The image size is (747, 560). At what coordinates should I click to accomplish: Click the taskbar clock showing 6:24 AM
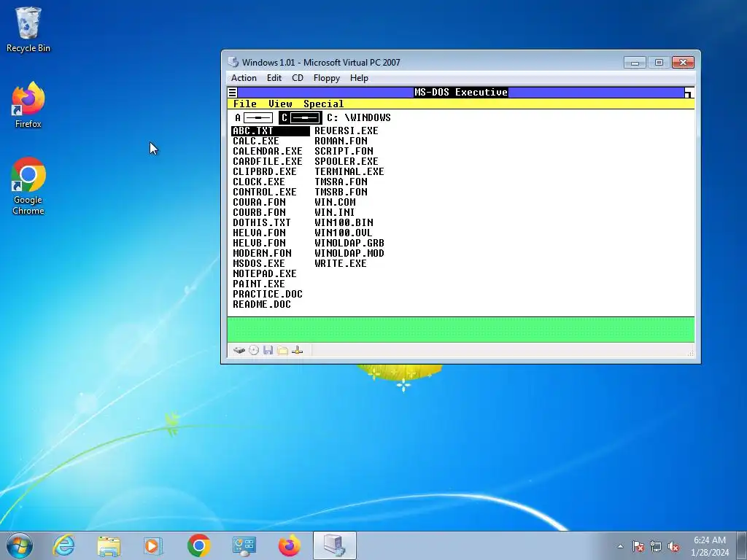pyautogui.click(x=710, y=546)
